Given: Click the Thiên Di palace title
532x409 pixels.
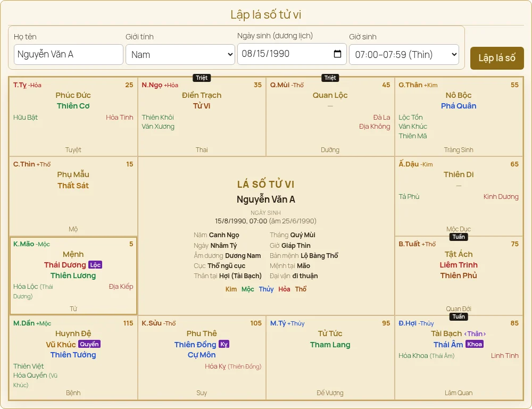Looking at the screenshot, I should click(459, 174).
